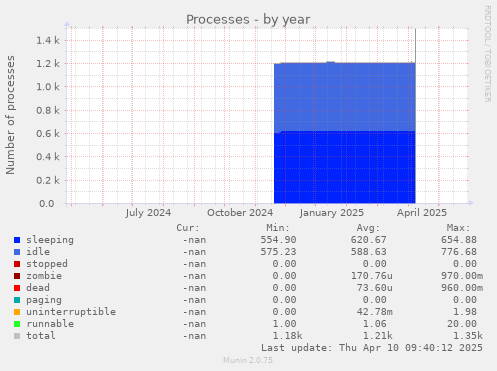Click sleeping maximum value 654.88
Image resolution: width=497 pixels, height=371 pixels.
point(459,240)
